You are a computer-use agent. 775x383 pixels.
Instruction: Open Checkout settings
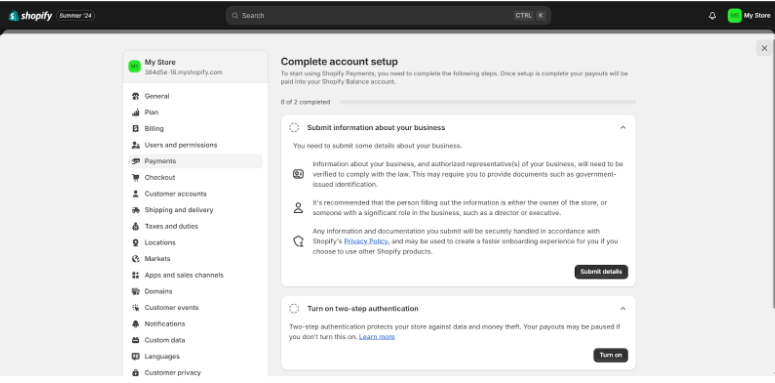point(196,177)
